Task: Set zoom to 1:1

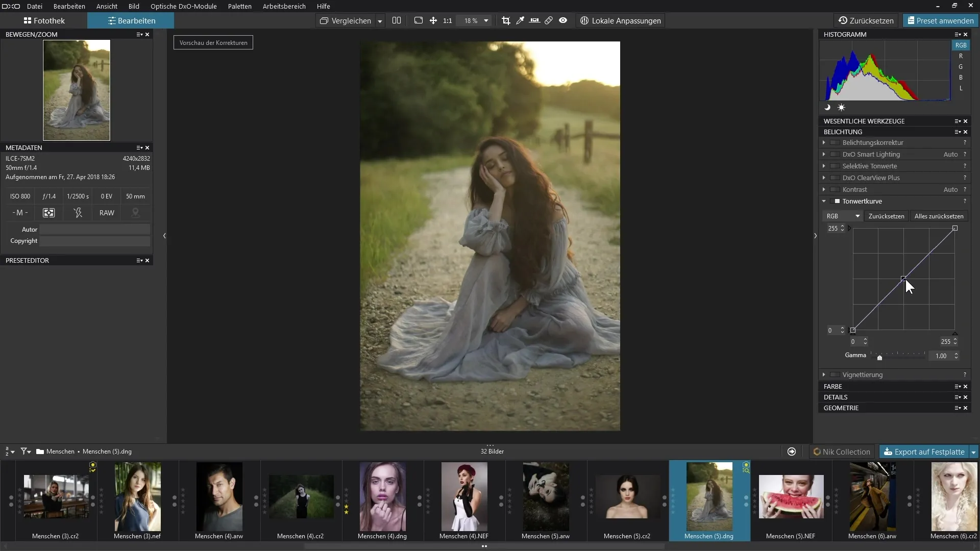Action: click(x=448, y=21)
